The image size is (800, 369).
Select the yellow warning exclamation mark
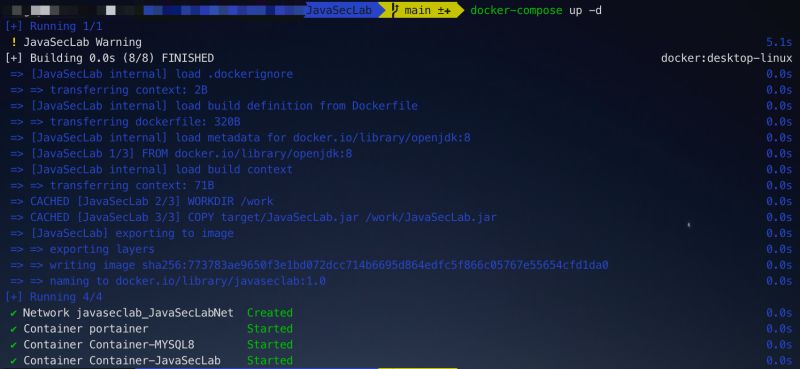click(x=14, y=42)
